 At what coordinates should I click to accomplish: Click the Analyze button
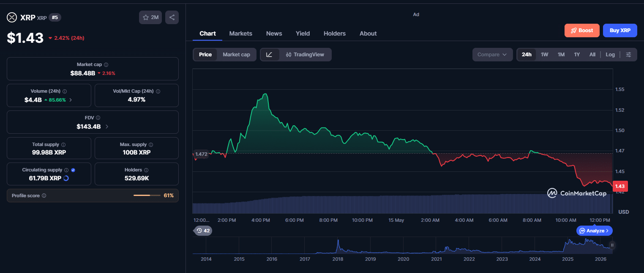pos(594,231)
